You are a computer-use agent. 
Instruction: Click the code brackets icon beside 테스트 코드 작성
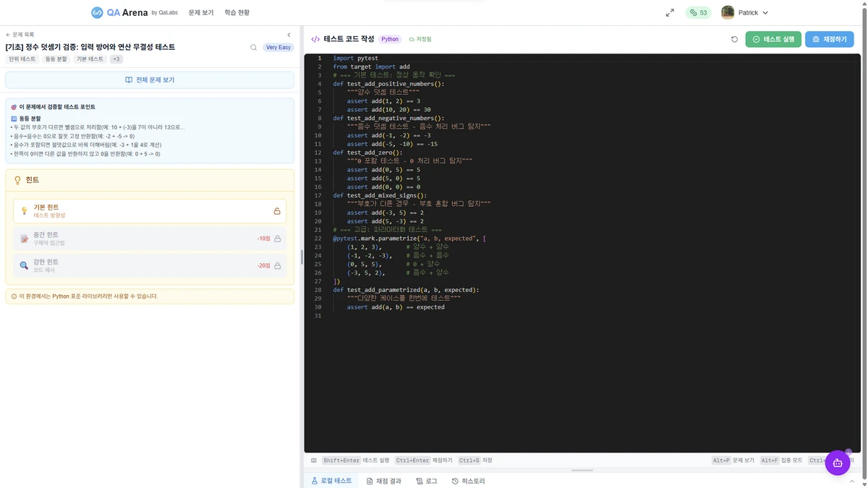click(315, 39)
